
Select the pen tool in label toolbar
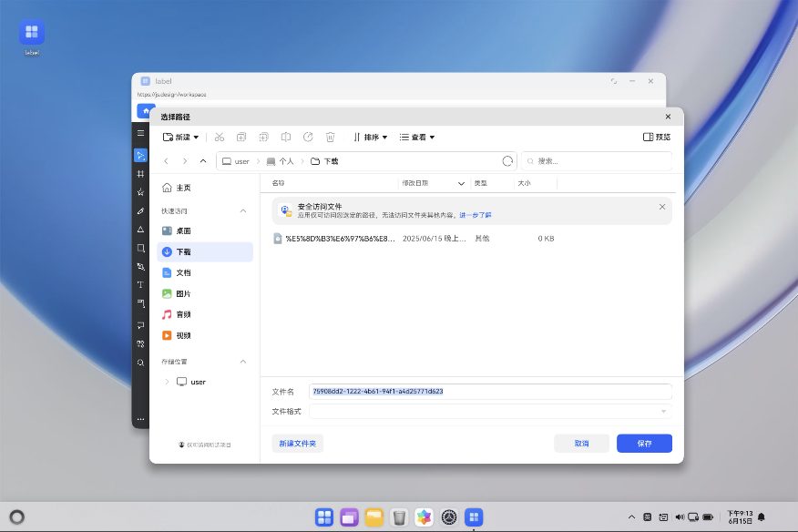pyautogui.click(x=141, y=210)
